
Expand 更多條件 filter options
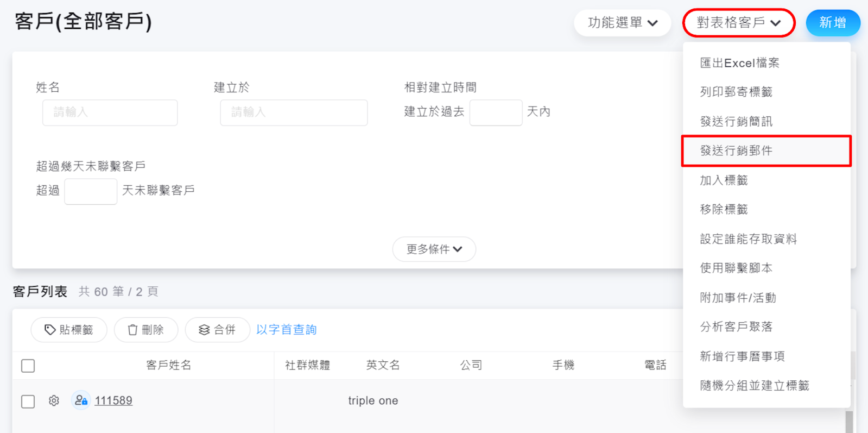[x=434, y=249]
